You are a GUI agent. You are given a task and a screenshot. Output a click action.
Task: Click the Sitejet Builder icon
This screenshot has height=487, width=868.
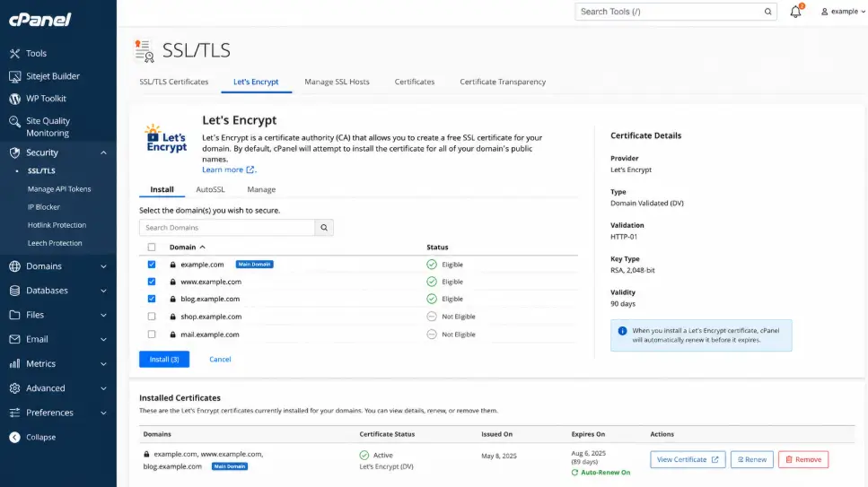click(x=15, y=76)
